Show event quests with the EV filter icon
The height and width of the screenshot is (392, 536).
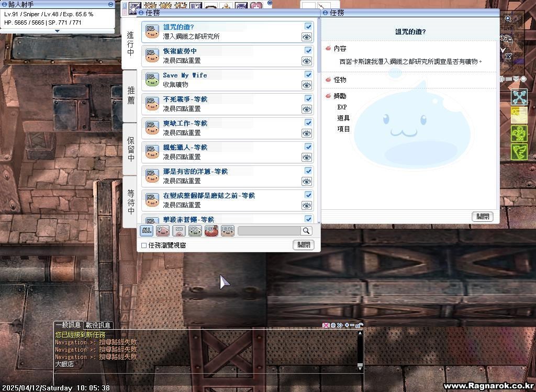pos(211,231)
